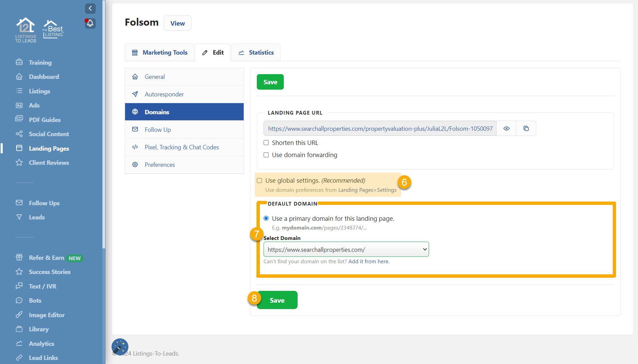Open the magic wand helper icon
The image size is (638, 364).
pos(120,347)
